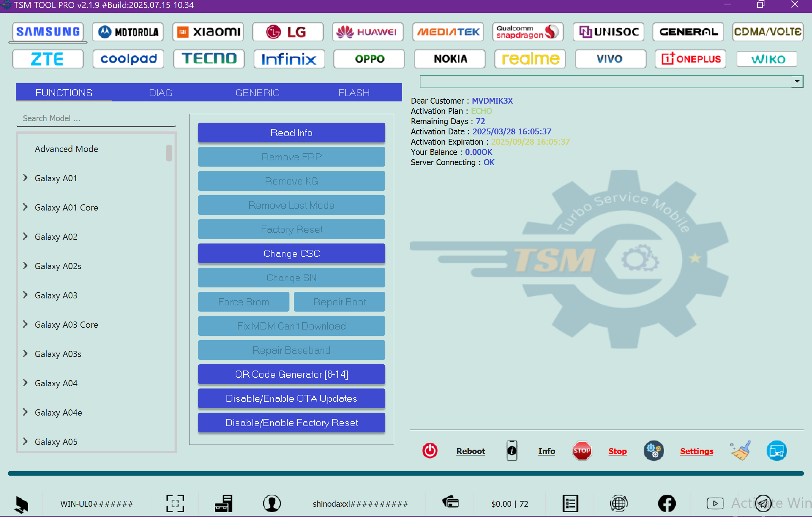Click Disable/Enable OTA Updates button
Viewport: 812px width, 517px height.
click(292, 398)
